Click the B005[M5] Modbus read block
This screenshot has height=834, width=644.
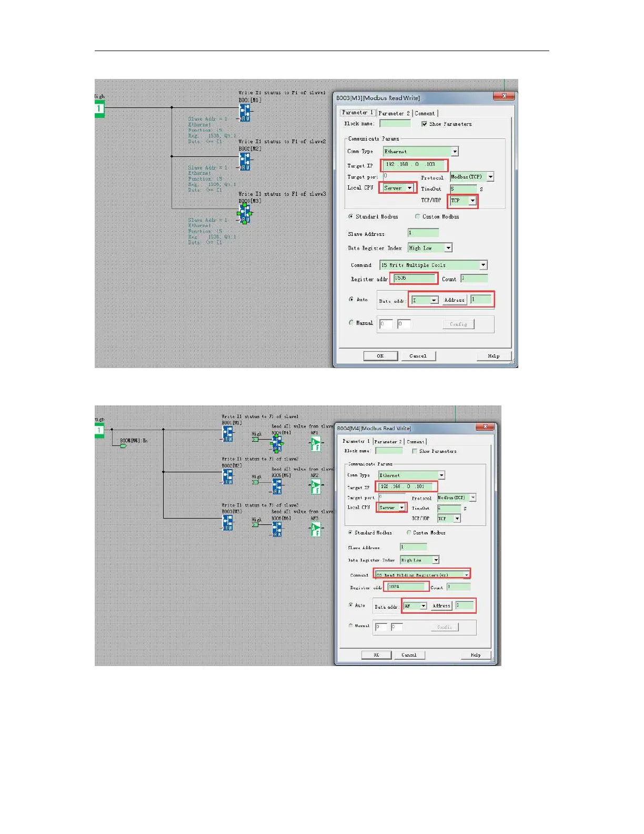[277, 486]
